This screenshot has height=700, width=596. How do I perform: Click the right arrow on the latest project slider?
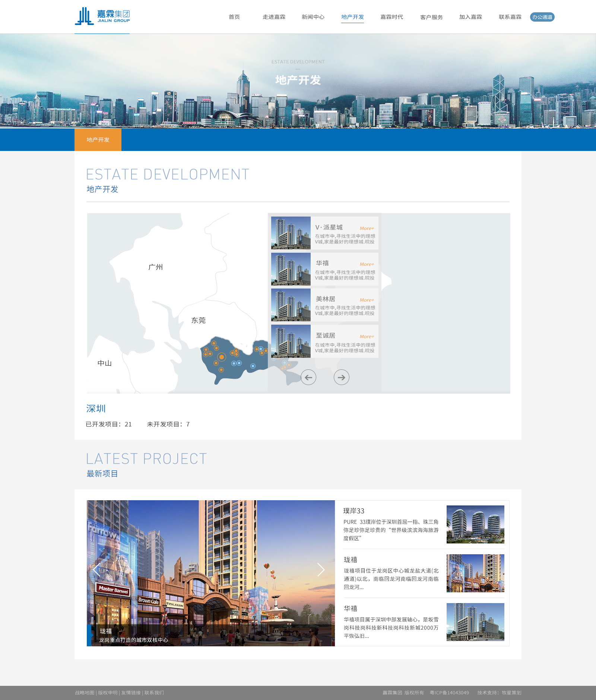(321, 570)
